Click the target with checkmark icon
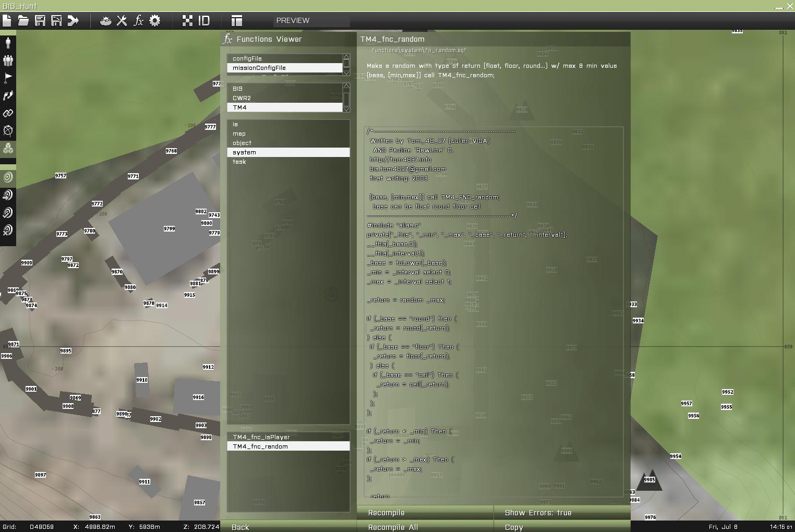The image size is (795, 532). (8, 213)
